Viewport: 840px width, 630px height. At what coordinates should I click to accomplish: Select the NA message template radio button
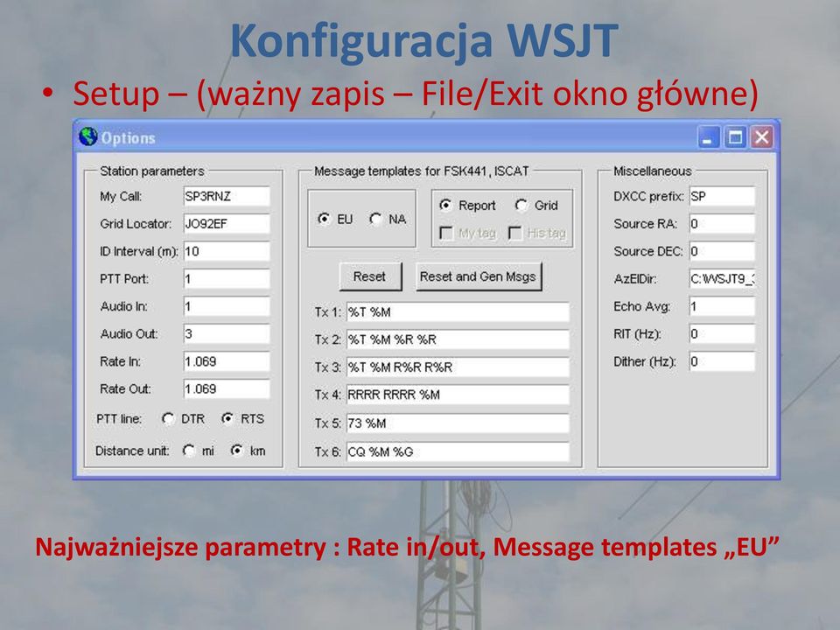point(375,219)
